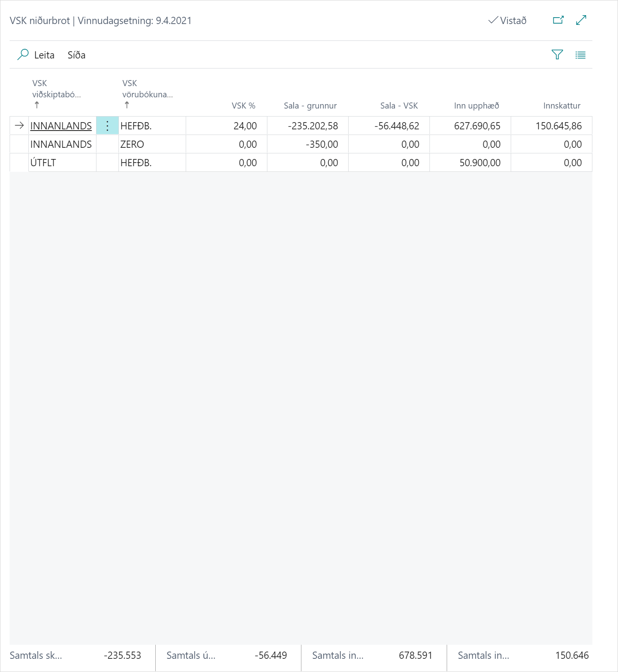Viewport: 618px width, 672px height.
Task: Click the Sala - VSK value -56.448,62
Action: click(397, 126)
